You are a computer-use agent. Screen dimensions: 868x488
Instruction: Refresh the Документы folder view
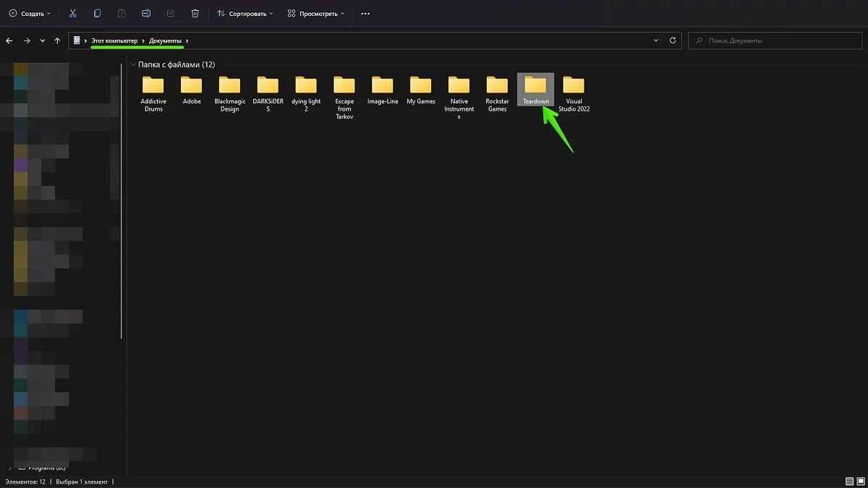click(673, 40)
